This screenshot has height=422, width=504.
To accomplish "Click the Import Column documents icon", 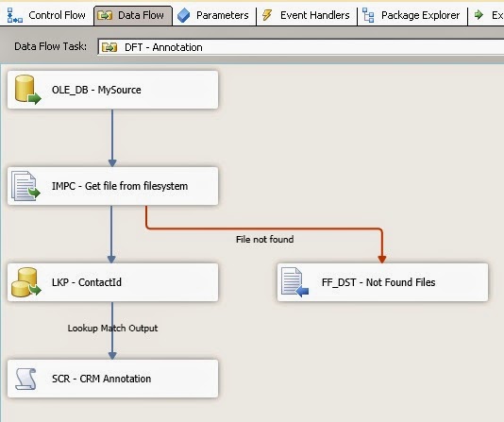I will coord(25,186).
